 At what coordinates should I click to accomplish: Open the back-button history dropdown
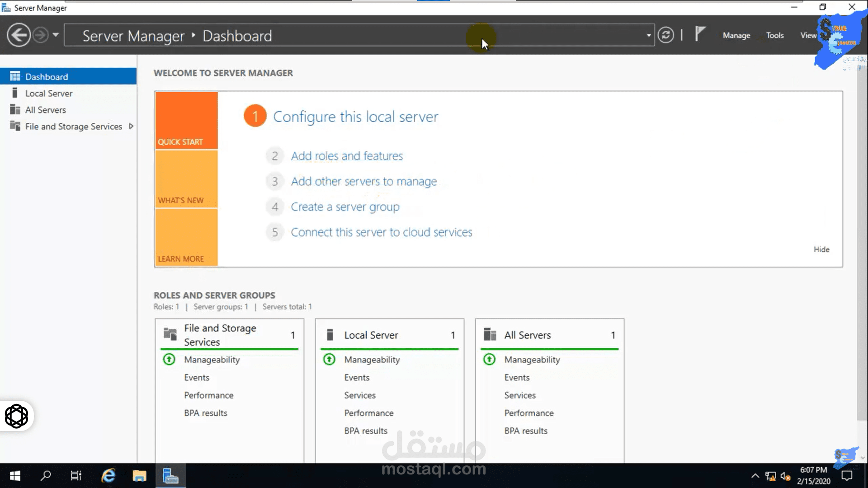coord(55,35)
